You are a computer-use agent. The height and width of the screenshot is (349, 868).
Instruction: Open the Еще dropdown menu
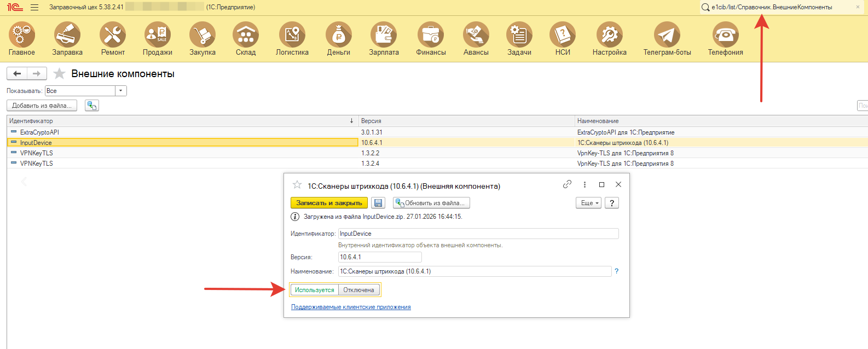(588, 203)
